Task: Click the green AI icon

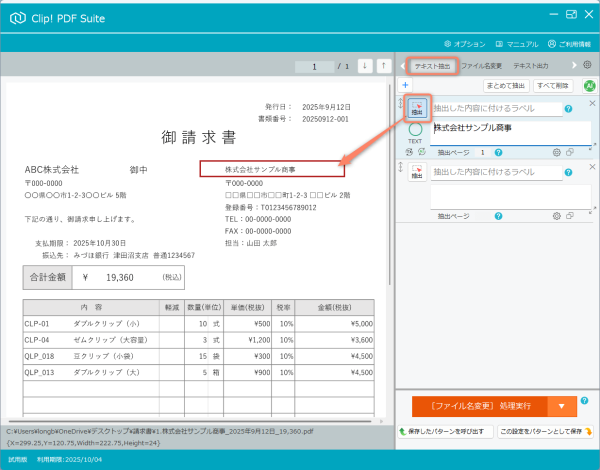Action: pyautogui.click(x=588, y=86)
